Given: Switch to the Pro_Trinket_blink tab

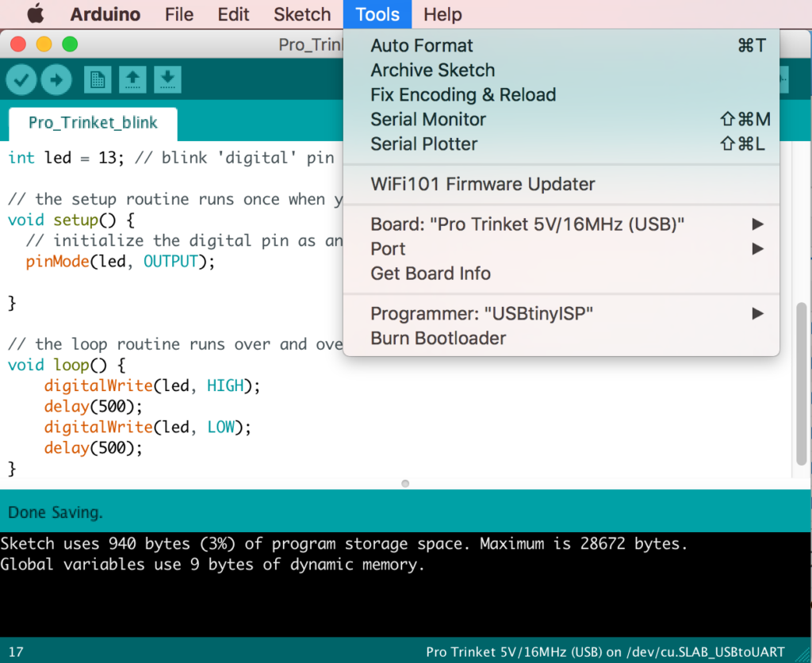Looking at the screenshot, I should (x=91, y=125).
